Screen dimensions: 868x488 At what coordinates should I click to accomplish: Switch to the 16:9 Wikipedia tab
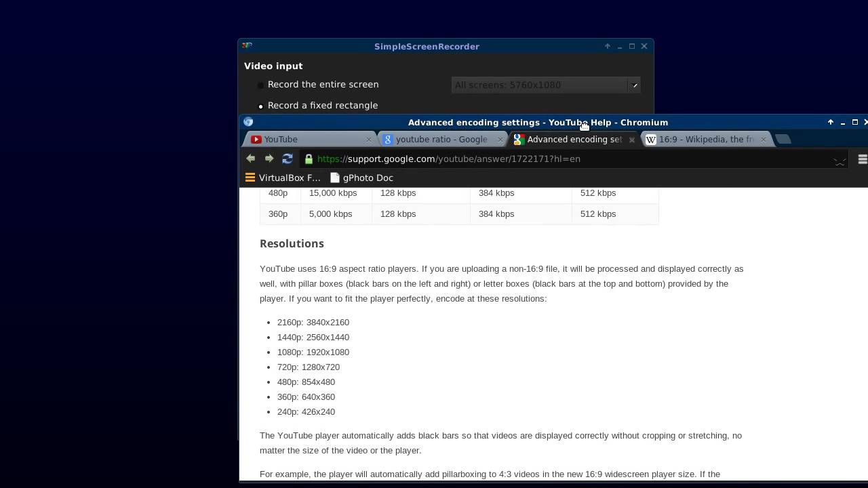705,140
